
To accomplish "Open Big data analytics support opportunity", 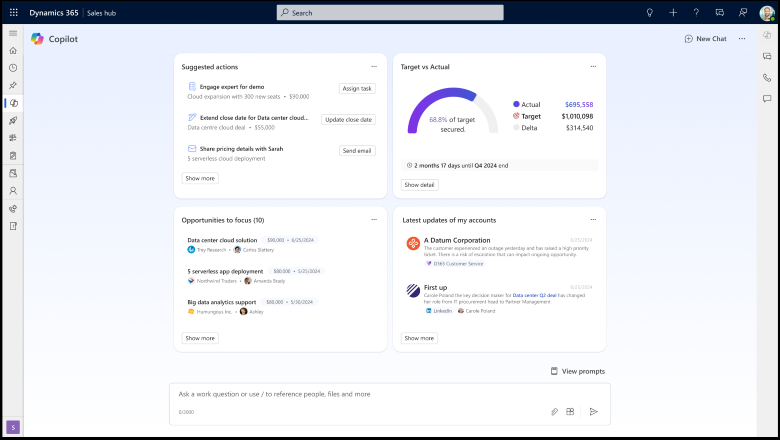I will point(221,302).
